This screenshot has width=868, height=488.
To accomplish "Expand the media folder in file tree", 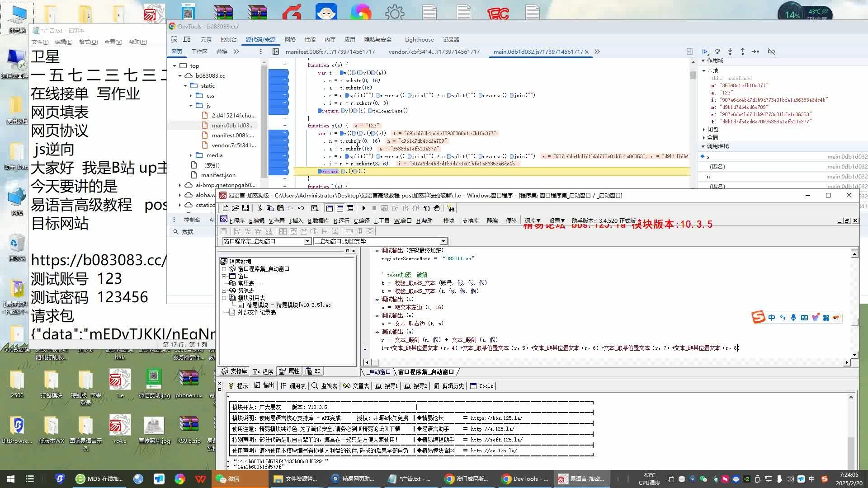I will pos(191,155).
